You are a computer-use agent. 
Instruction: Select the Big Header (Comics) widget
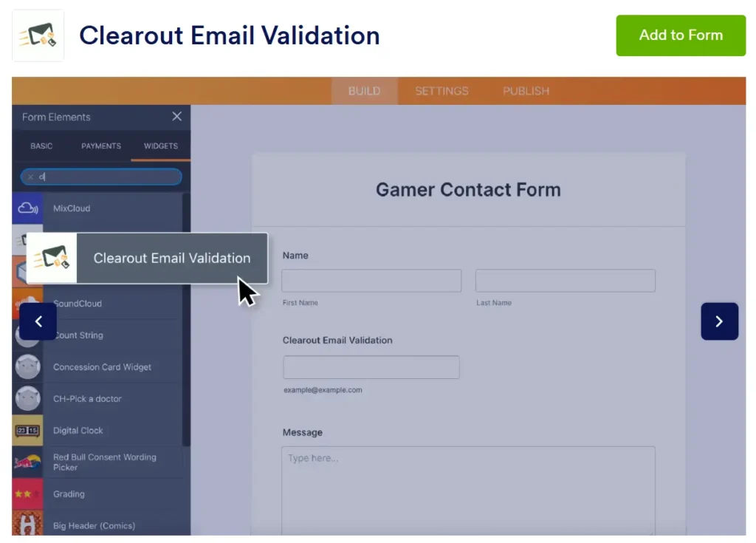pos(94,525)
